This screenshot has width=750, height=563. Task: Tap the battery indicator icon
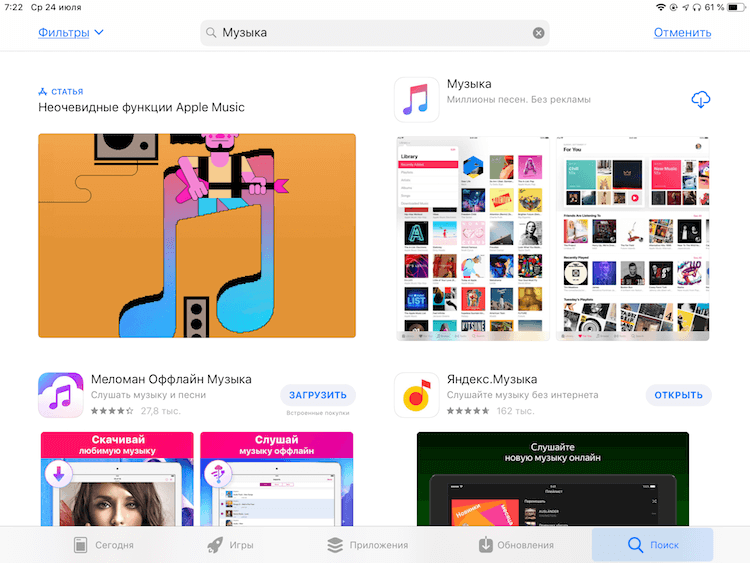point(736,7)
